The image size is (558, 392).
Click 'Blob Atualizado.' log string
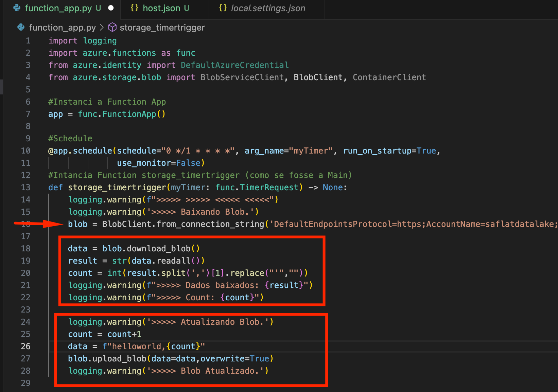coord(220,371)
